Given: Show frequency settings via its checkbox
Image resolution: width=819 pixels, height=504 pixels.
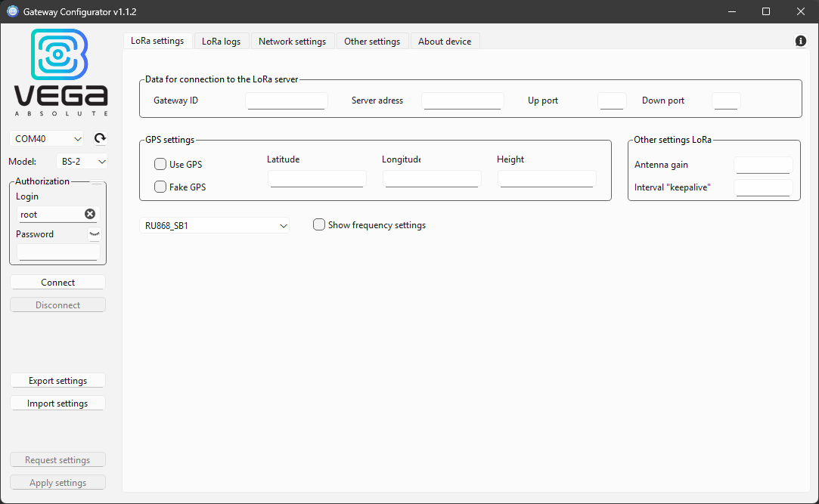Looking at the screenshot, I should pos(318,224).
